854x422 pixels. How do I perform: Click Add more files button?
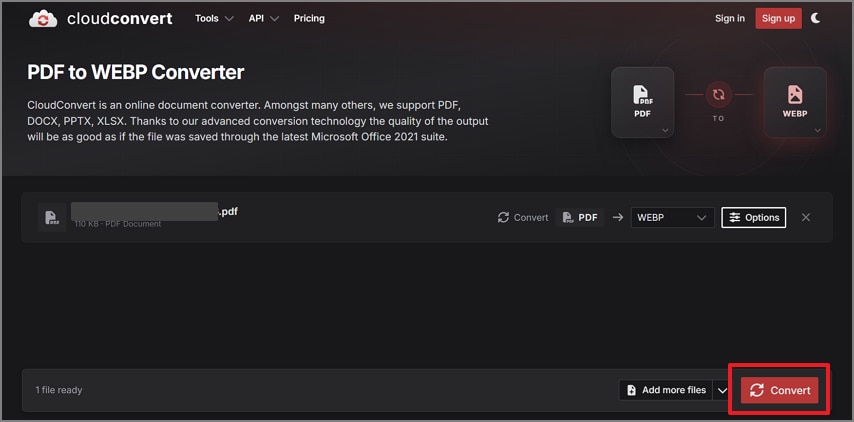click(x=666, y=390)
